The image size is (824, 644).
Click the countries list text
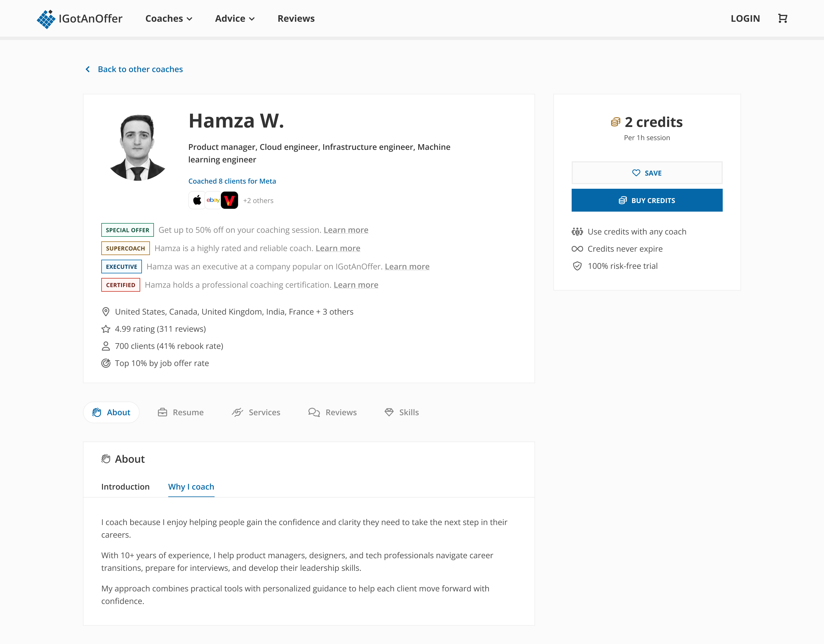point(234,312)
